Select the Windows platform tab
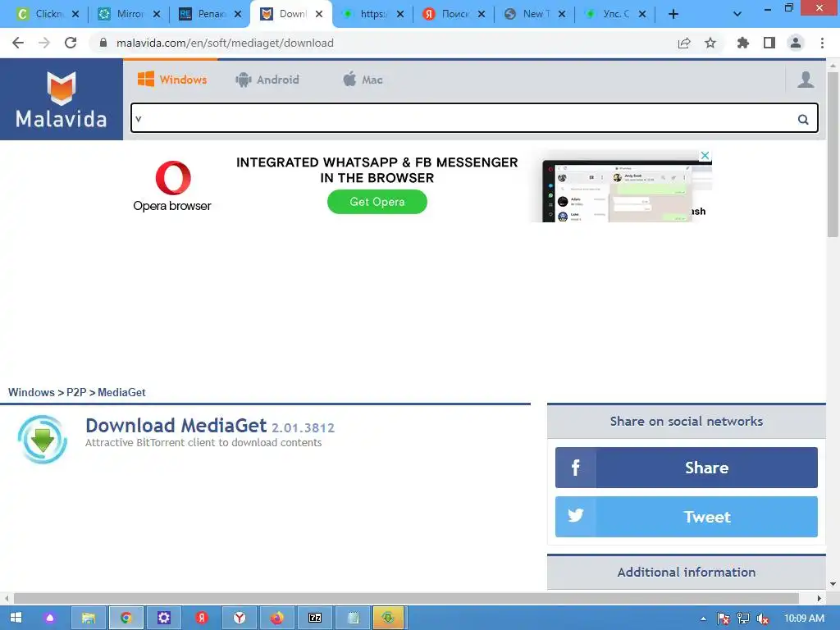 (x=172, y=80)
